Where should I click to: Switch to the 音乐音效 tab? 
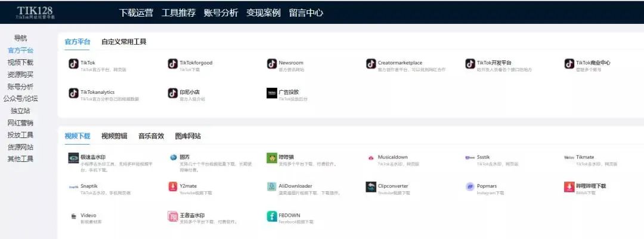click(x=151, y=136)
